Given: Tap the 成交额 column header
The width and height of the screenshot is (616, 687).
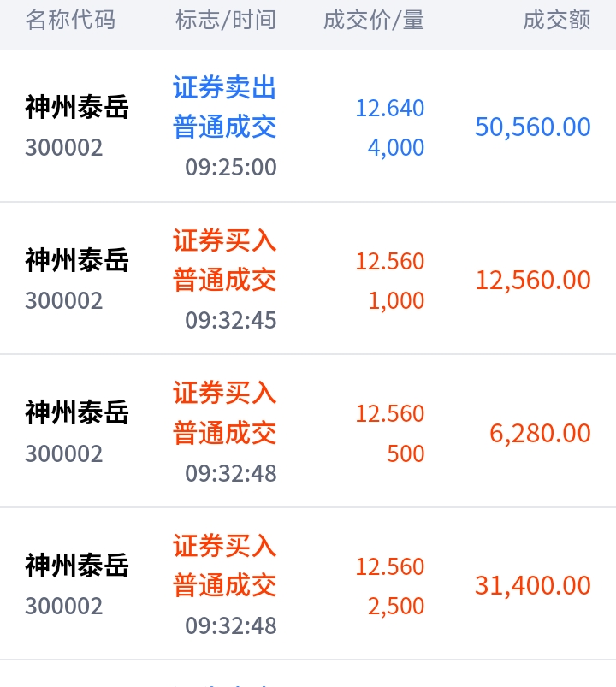Looking at the screenshot, I should 557,21.
